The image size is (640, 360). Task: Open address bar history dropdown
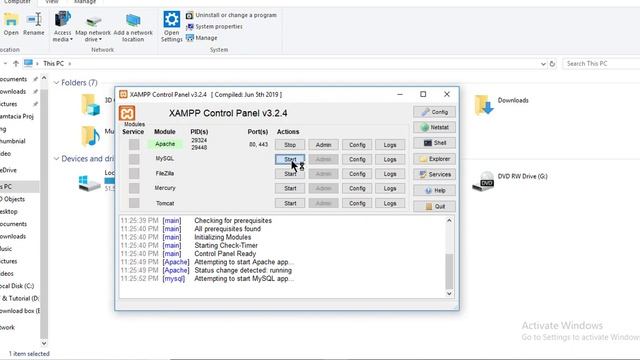543,64
